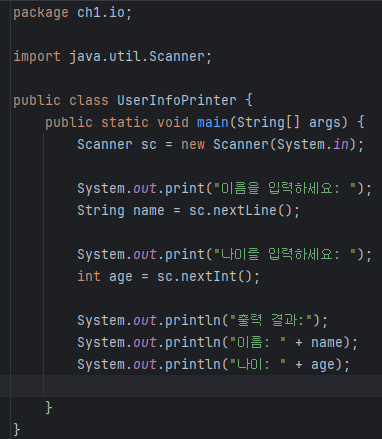Screen dimensions: 382x439
Task: Click the string "이름: " in println
Action: [258, 342]
